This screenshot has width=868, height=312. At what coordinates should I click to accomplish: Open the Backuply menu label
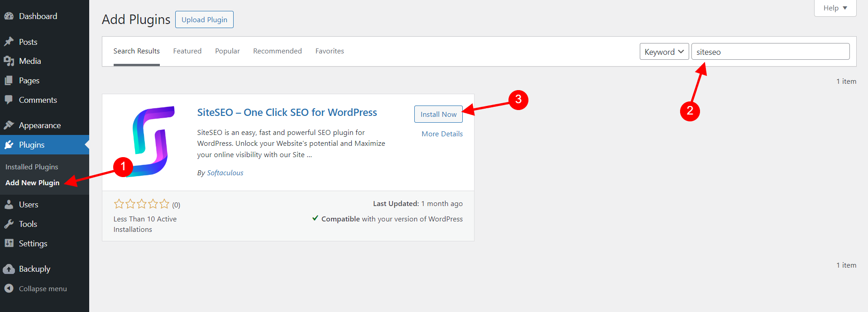[34, 269]
